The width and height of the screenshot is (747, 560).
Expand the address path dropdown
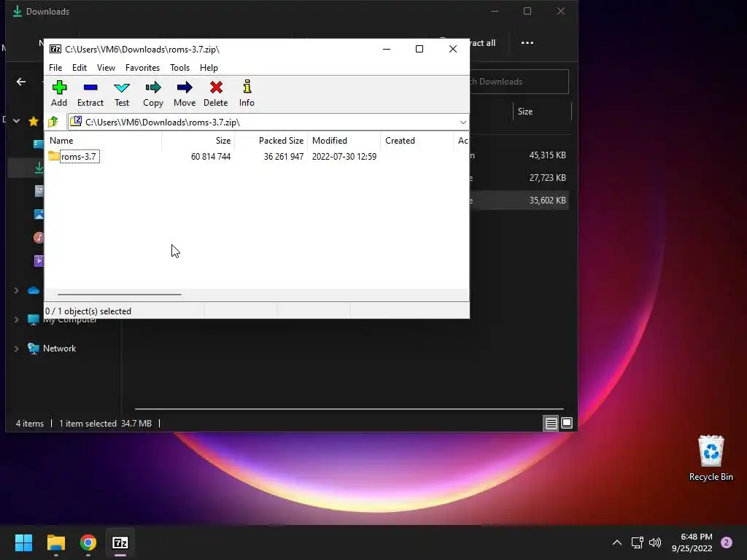(462, 122)
